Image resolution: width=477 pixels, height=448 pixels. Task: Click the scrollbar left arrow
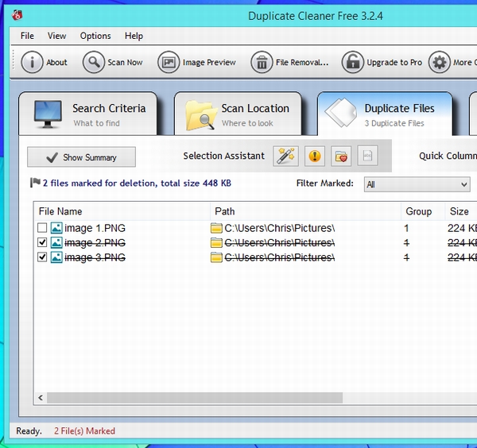tap(41, 397)
